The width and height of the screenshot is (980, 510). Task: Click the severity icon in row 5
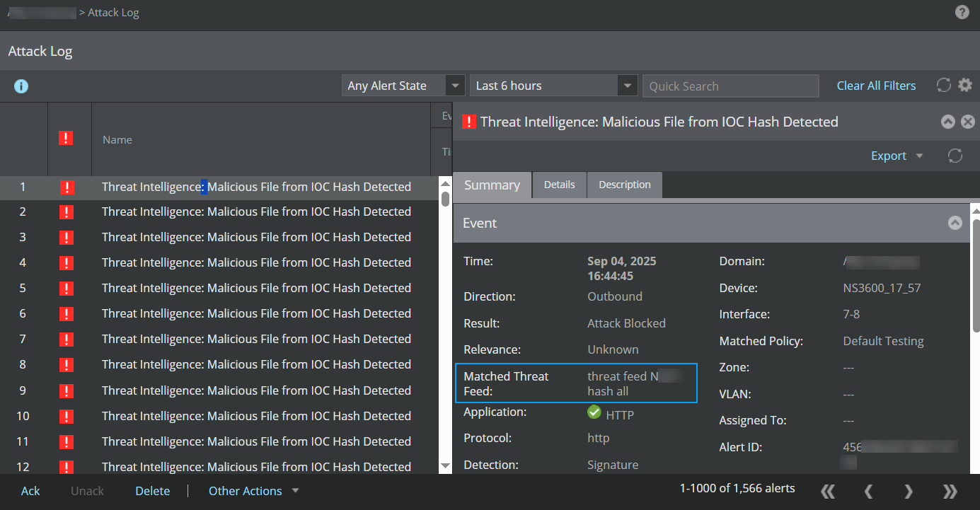(67, 289)
